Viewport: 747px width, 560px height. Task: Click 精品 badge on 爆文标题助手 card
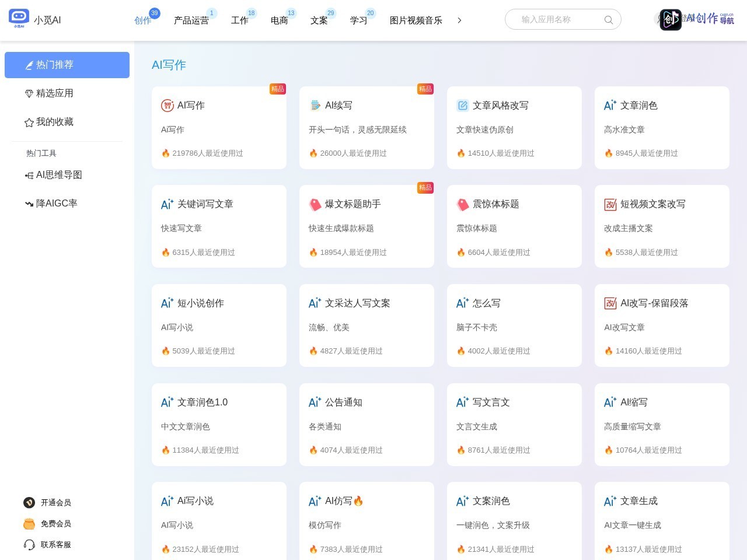coord(425,188)
